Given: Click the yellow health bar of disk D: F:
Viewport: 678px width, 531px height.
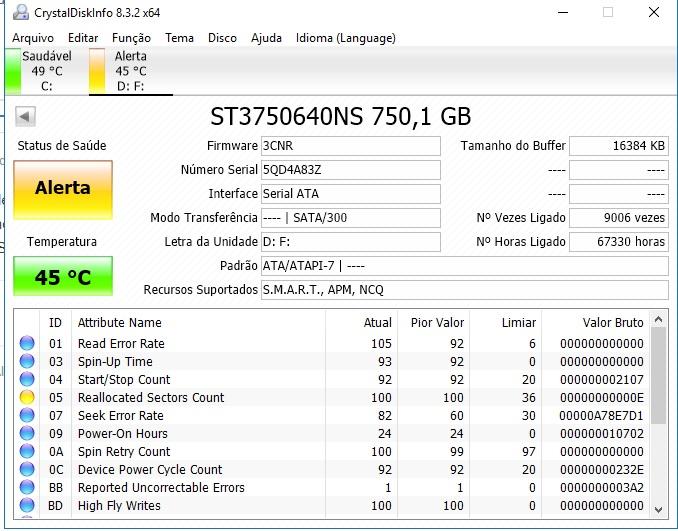Looking at the screenshot, I should pos(97,71).
